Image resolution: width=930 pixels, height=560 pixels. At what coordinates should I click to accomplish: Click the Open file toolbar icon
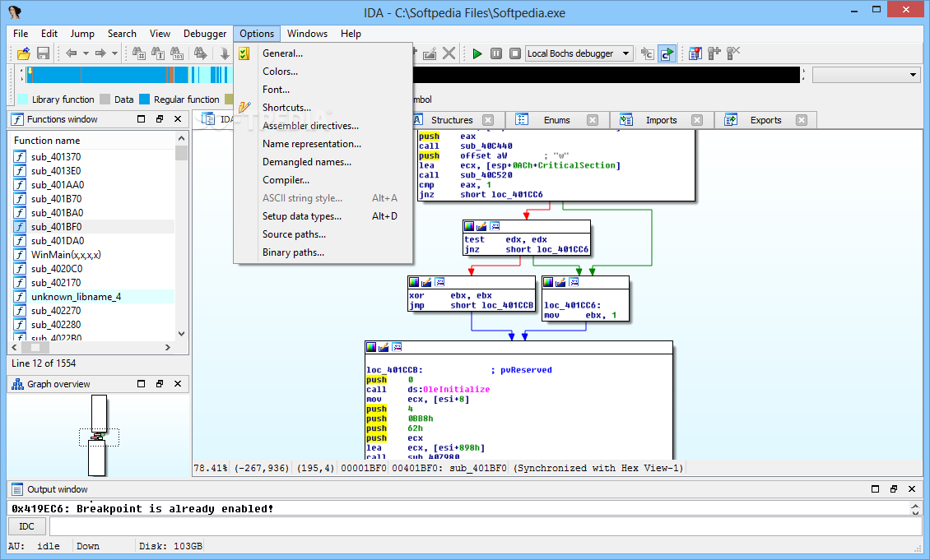[24, 53]
